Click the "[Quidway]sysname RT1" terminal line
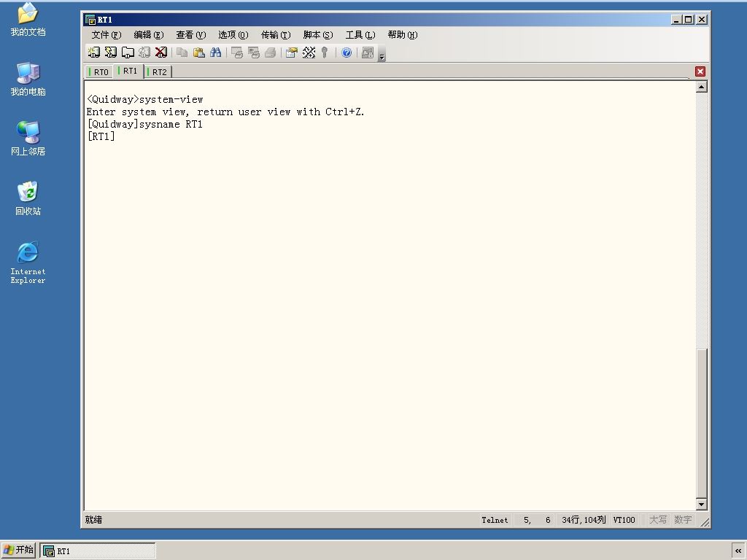747x560 pixels. pyautogui.click(x=145, y=124)
